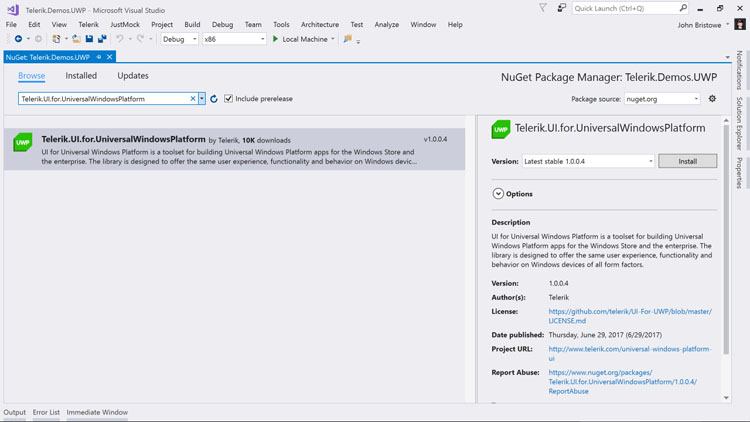The image size is (750, 422).
Task: Open the Notifications side tab
Action: 739,70
